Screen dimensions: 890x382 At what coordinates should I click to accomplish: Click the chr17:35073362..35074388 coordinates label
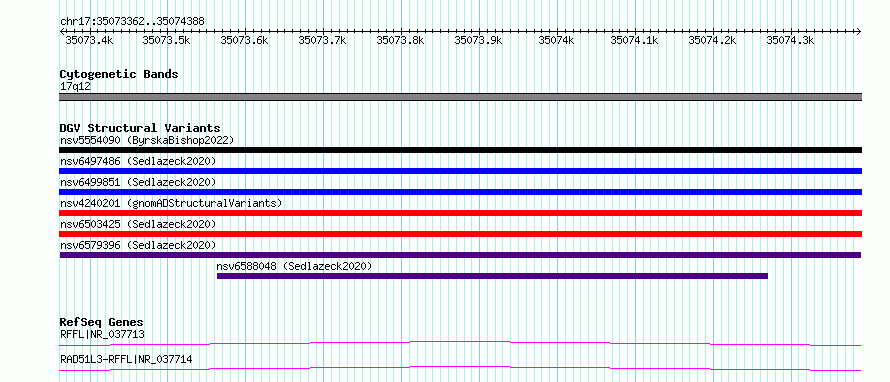click(x=132, y=21)
